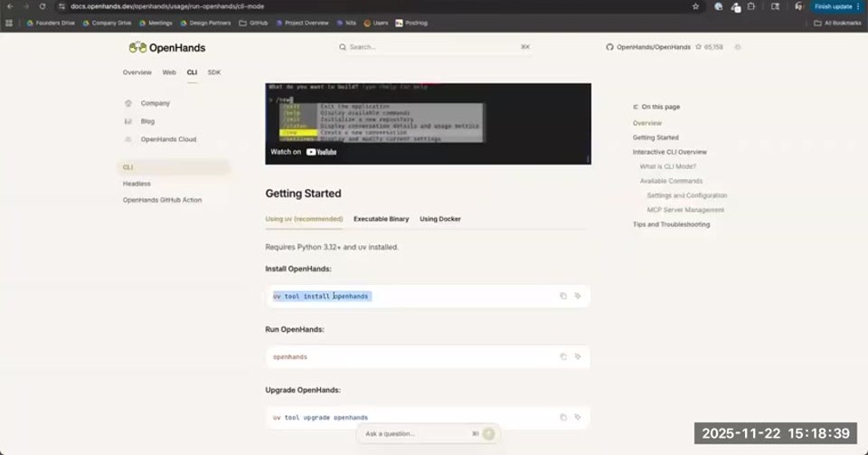Screen dimensions: 868x455
Task: Ask AI about the 'openhands' run block
Action: [578, 357]
